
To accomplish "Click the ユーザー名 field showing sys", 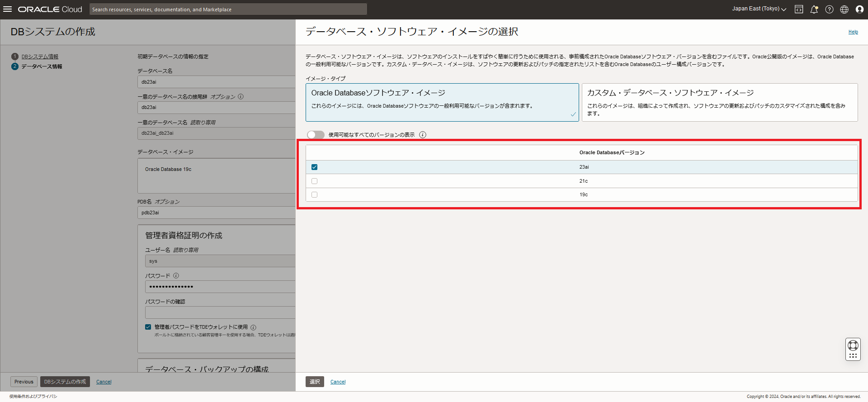I will tap(220, 261).
